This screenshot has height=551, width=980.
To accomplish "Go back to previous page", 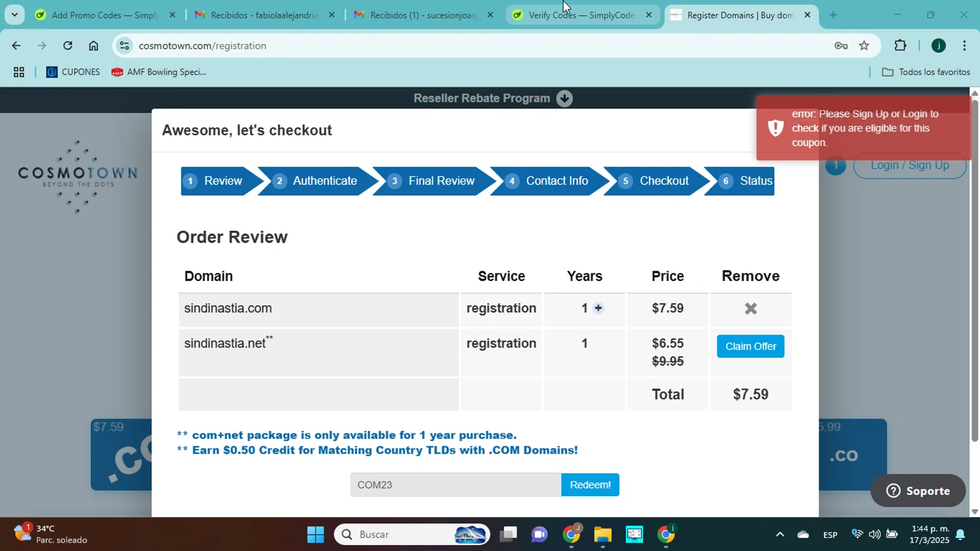I will 16,46.
